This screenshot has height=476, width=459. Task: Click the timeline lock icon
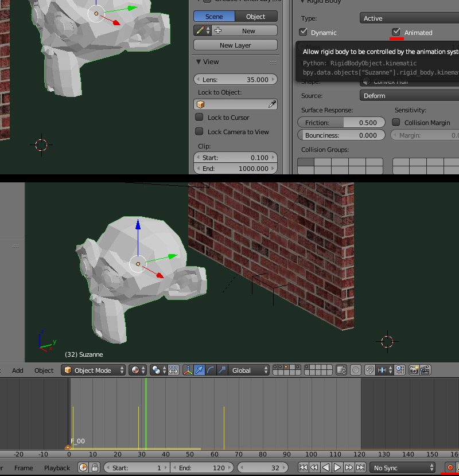(95, 467)
